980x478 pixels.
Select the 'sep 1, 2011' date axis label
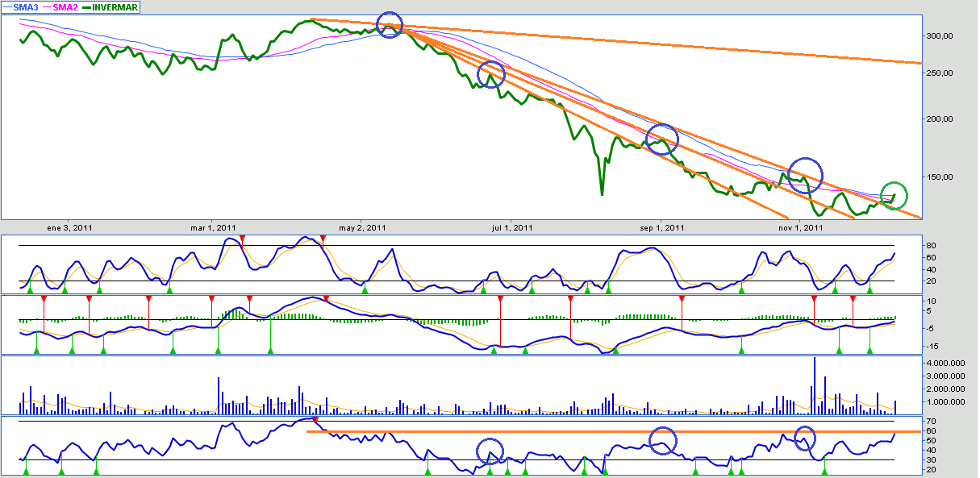(x=661, y=227)
